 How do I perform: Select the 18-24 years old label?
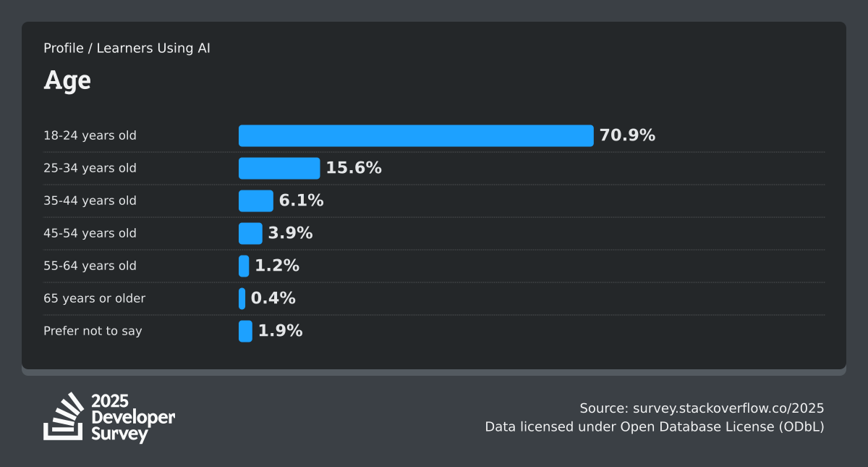(x=90, y=135)
